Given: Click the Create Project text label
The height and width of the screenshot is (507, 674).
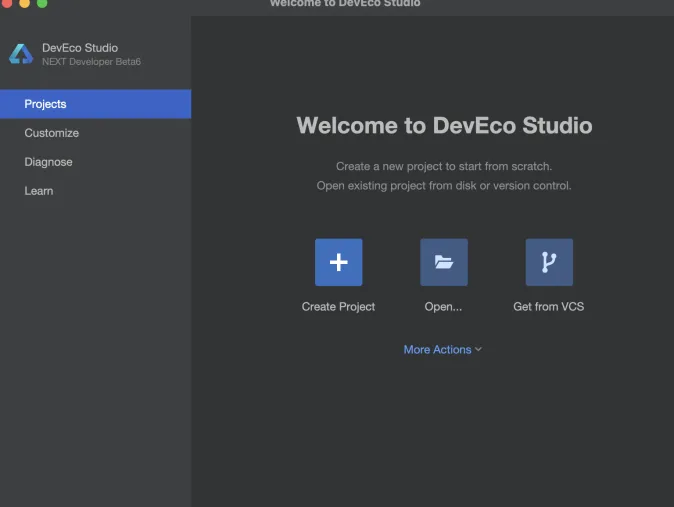Looking at the screenshot, I should pyautogui.click(x=338, y=307).
